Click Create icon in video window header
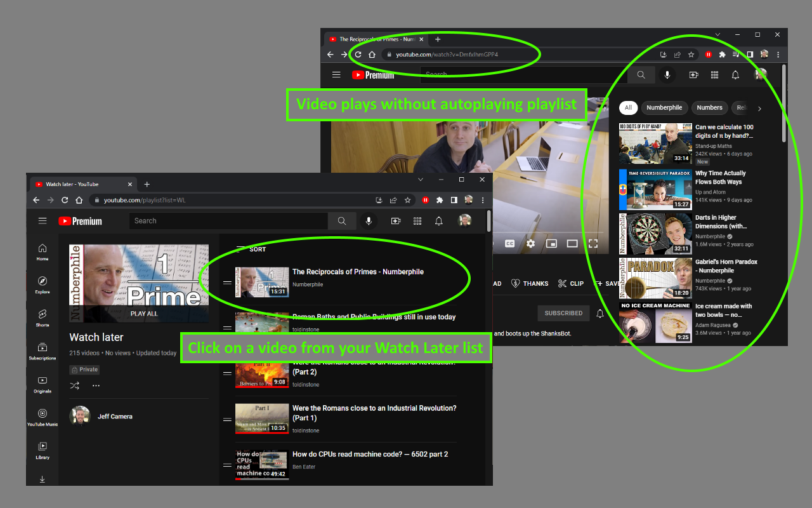 (x=693, y=75)
